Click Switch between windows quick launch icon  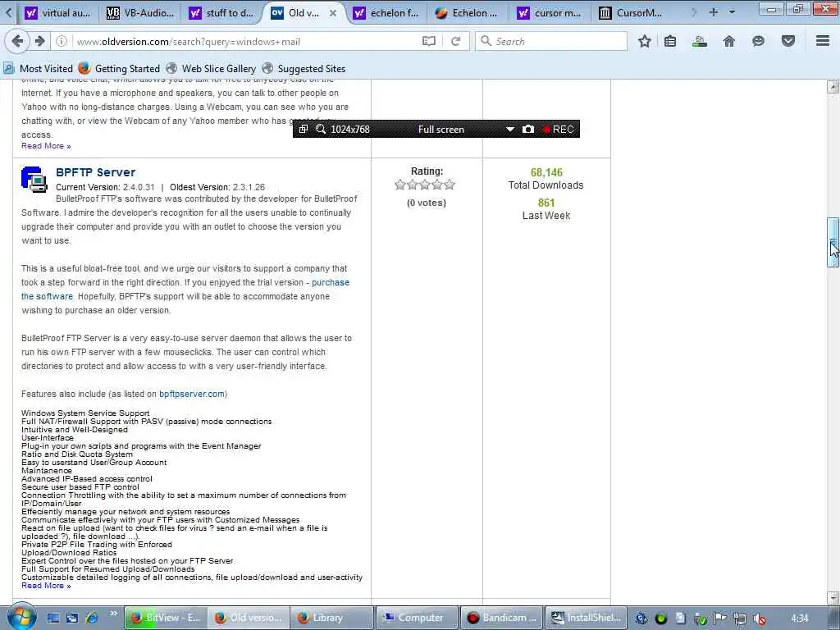[72, 618]
